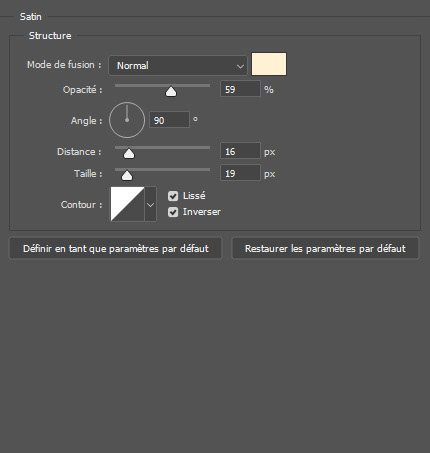The width and height of the screenshot is (430, 453).
Task: Click the angle dial control
Action: 127,120
